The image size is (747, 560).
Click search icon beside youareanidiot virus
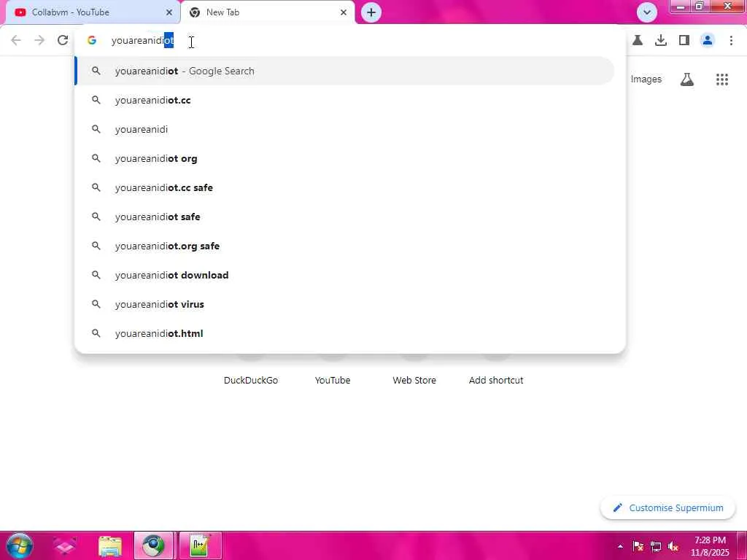[x=96, y=304]
